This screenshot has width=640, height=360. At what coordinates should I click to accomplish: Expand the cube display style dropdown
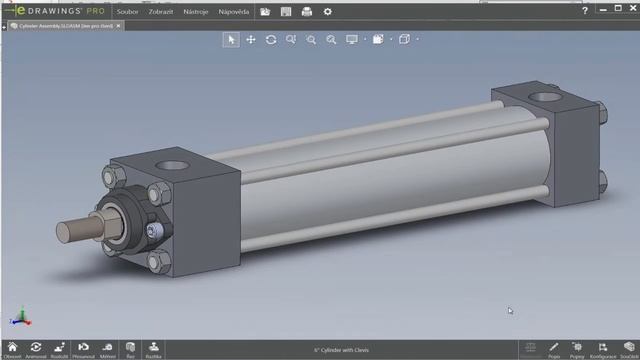click(x=418, y=40)
